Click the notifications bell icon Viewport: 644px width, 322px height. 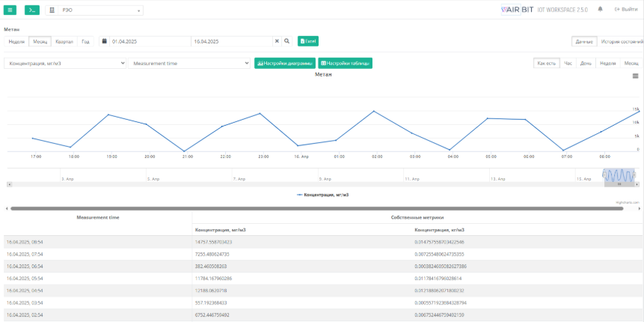pos(600,10)
